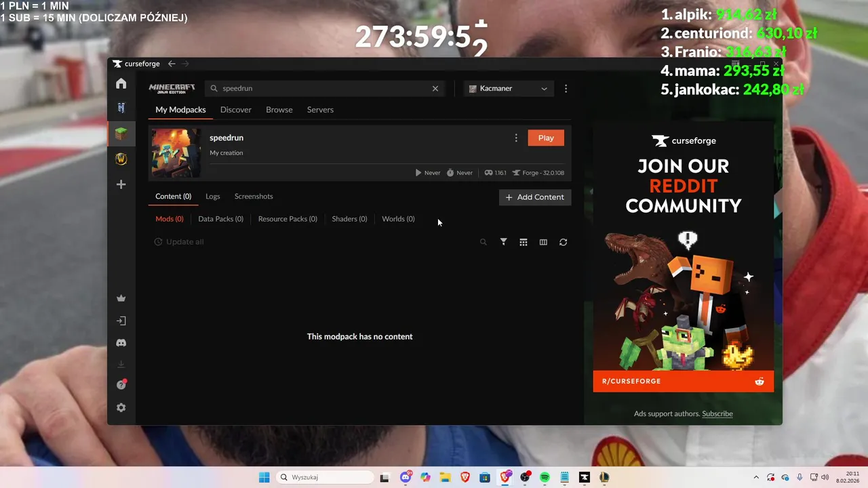Click the speedrun search input field
Image resolution: width=868 pixels, height=488 pixels.
[325, 88]
